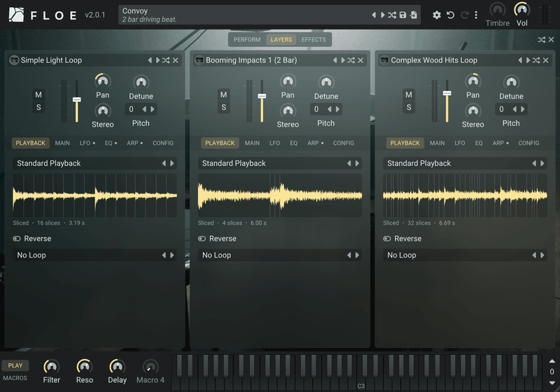Click the undo arrow icon

[x=450, y=15]
